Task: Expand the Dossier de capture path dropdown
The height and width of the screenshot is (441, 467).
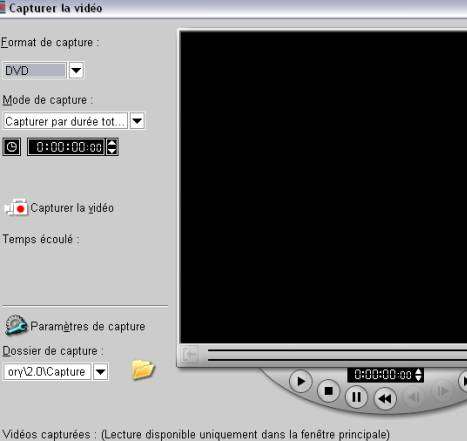Action: (x=100, y=371)
